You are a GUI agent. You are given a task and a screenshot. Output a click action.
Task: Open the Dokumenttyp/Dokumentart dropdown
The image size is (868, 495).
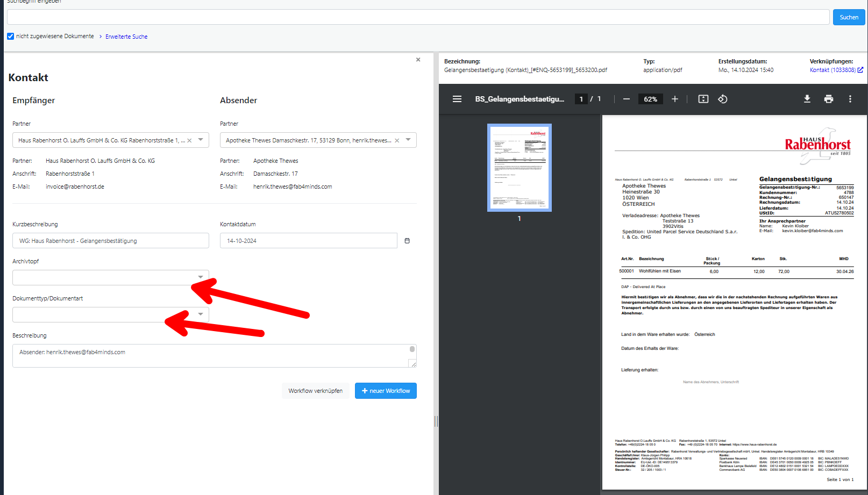(201, 314)
